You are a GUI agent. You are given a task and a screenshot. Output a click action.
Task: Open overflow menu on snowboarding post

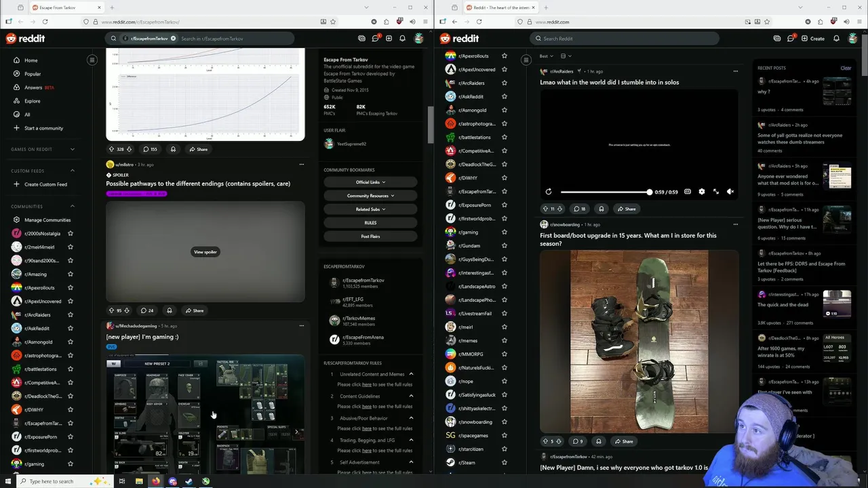coord(735,224)
